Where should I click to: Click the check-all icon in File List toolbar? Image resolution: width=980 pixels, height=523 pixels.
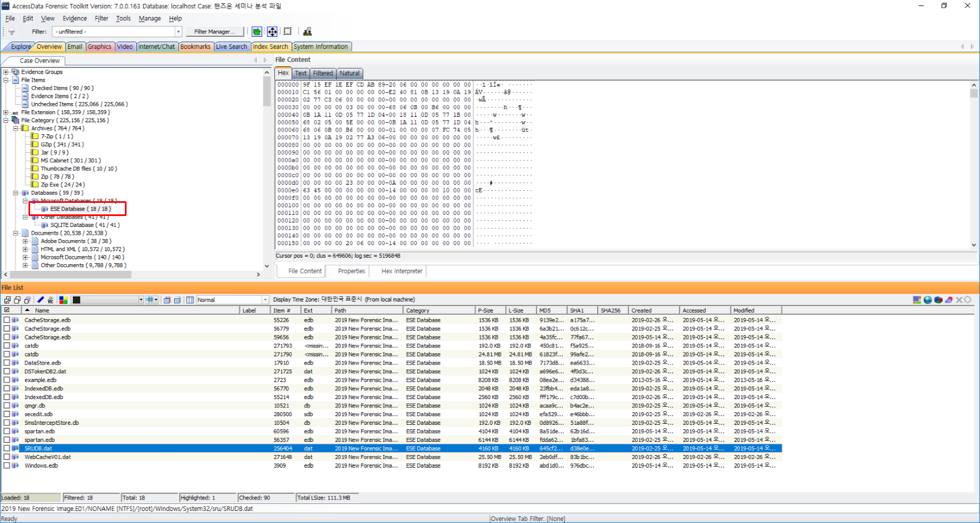[x=8, y=300]
